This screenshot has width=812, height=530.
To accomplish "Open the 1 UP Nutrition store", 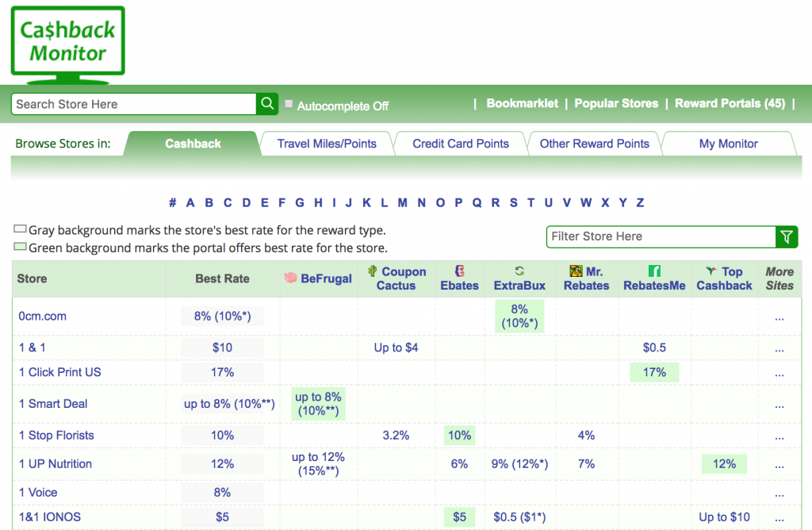I will (x=56, y=463).
